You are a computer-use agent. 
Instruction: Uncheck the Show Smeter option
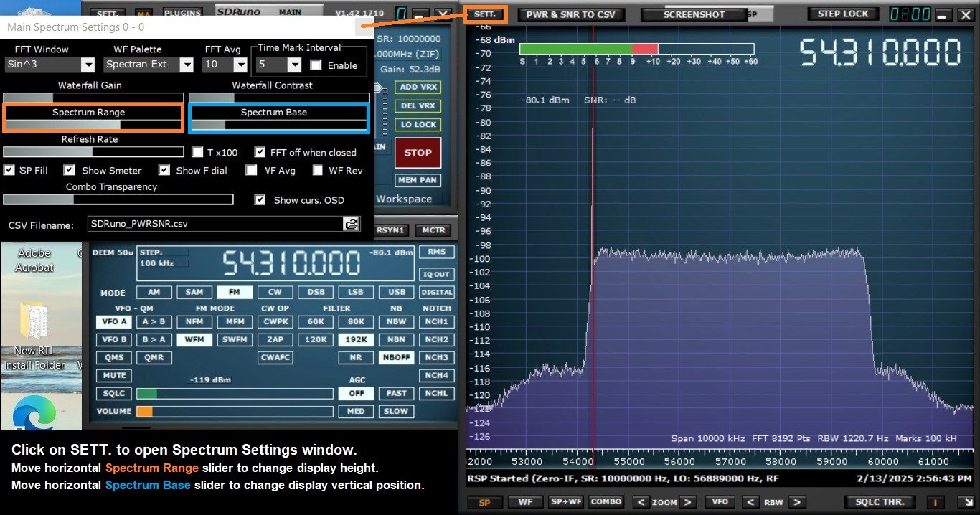(69, 170)
